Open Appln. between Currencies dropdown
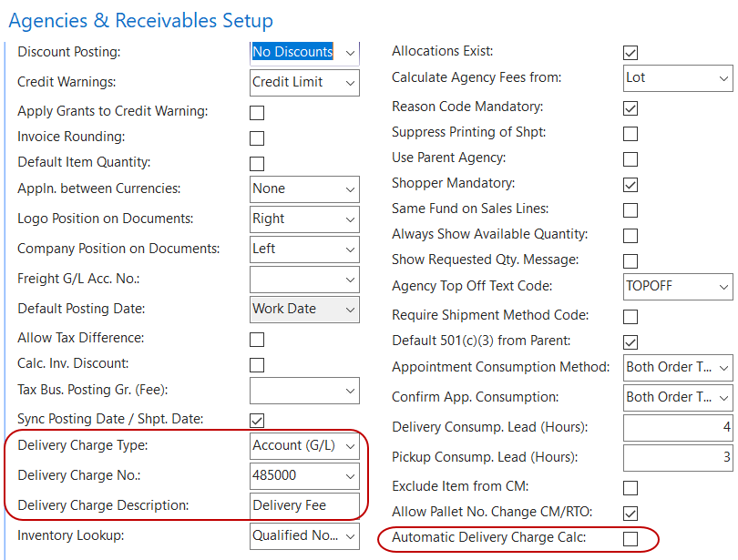738x560 pixels. pos(350,189)
